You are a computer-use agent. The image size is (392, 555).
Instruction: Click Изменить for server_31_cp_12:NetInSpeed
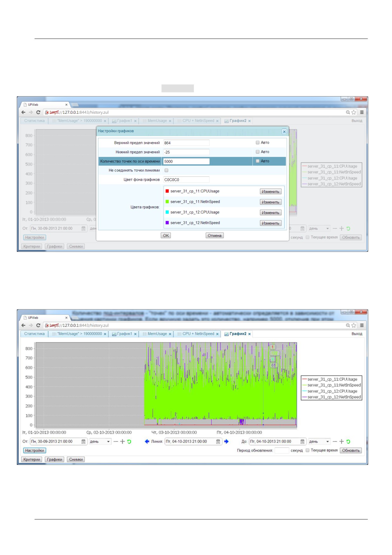click(271, 223)
